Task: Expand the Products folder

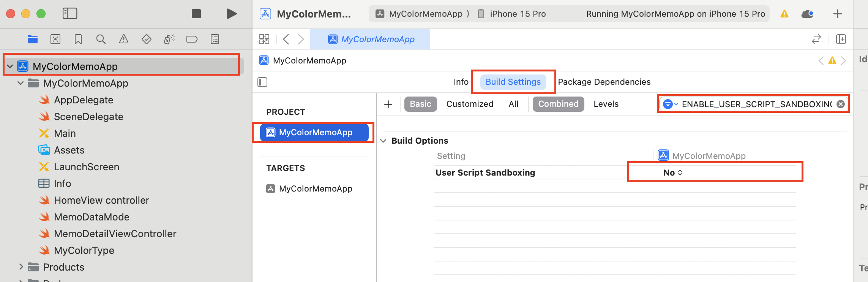Action: click(x=21, y=267)
